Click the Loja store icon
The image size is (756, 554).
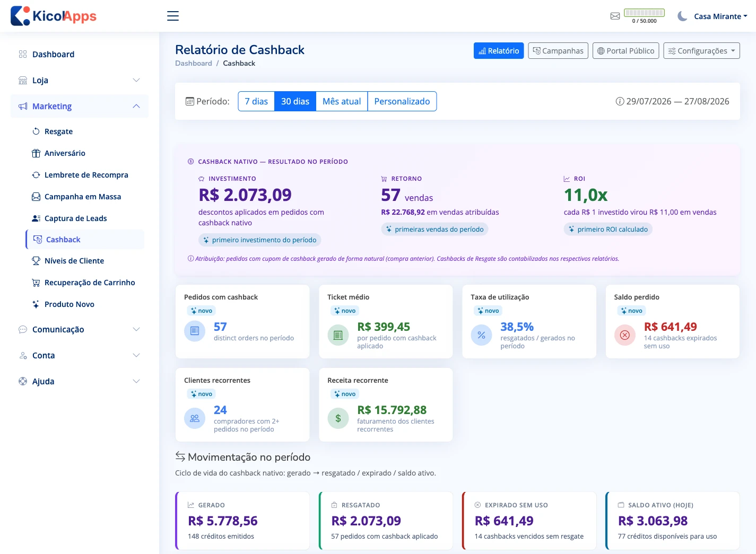tap(23, 80)
